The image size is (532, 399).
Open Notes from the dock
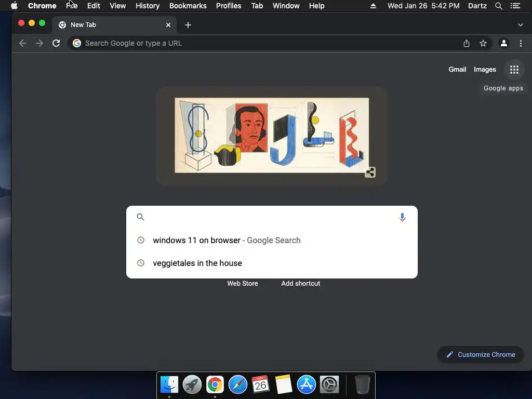(284, 384)
